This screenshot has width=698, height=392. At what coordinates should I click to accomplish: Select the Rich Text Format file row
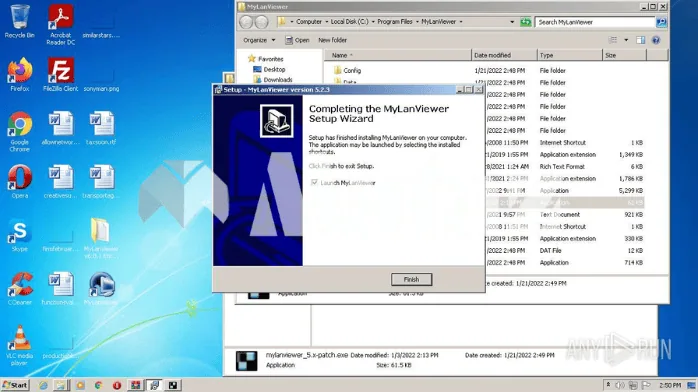point(565,166)
